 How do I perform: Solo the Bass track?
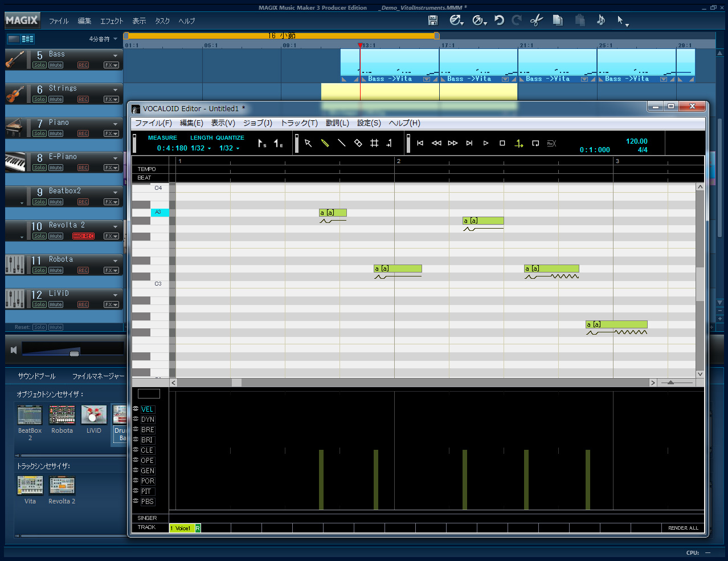(x=39, y=65)
